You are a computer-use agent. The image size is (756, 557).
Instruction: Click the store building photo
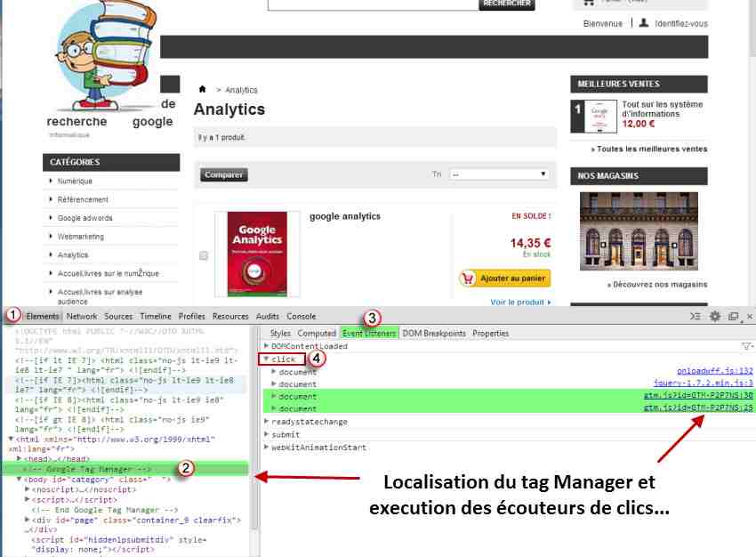pos(639,231)
